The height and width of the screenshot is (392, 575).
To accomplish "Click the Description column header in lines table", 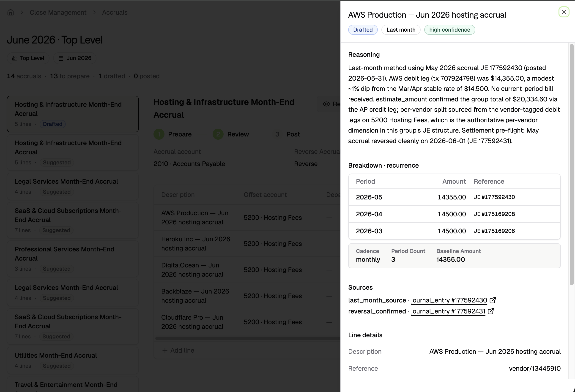I will [178, 195].
